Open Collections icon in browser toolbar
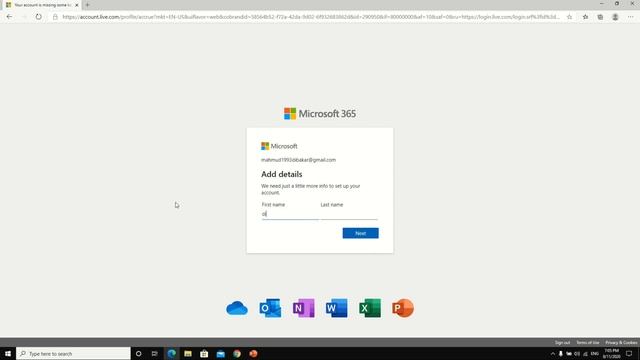The width and height of the screenshot is (640, 360). (600, 17)
